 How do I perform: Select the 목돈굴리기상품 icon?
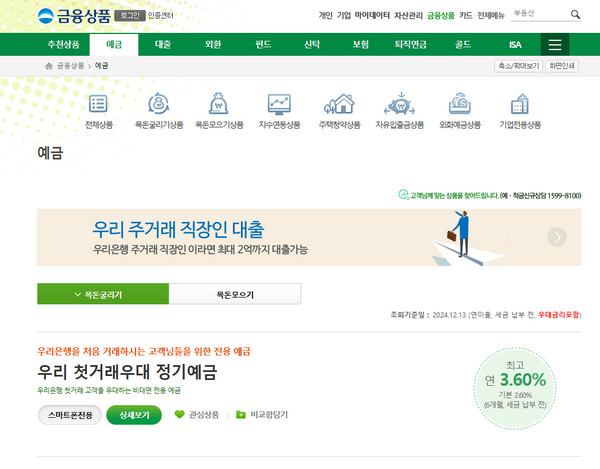pyautogui.click(x=158, y=103)
